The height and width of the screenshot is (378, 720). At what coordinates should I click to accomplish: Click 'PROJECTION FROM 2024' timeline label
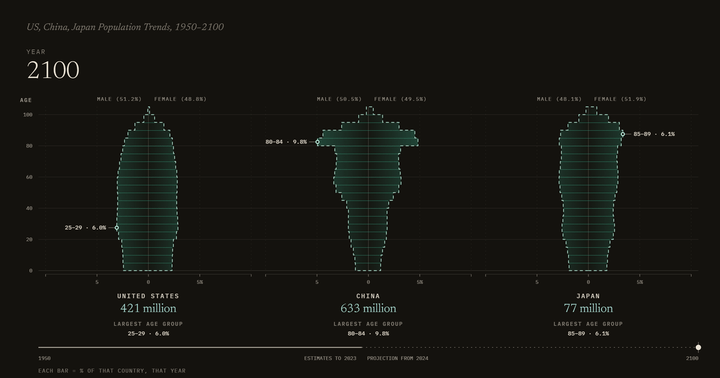[x=397, y=358]
